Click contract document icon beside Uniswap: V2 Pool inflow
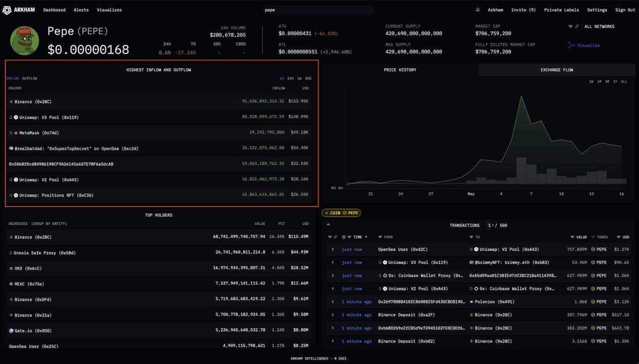The width and height of the screenshot is (639, 364). (11, 180)
